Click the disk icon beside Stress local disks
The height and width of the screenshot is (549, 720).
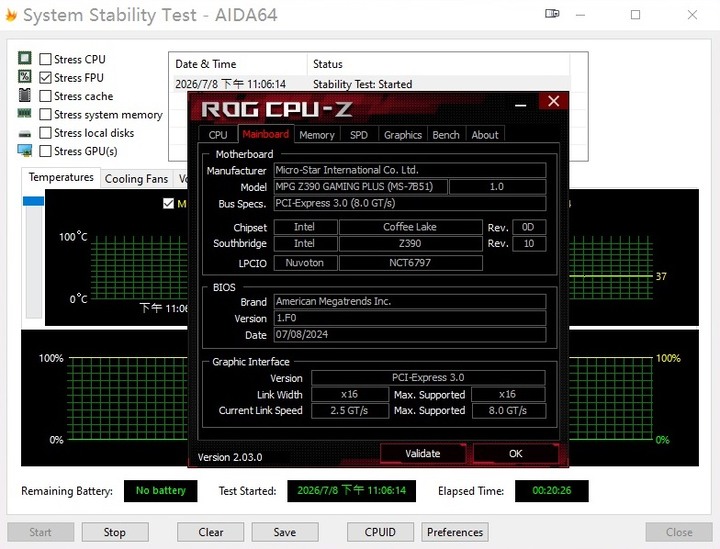coord(25,134)
